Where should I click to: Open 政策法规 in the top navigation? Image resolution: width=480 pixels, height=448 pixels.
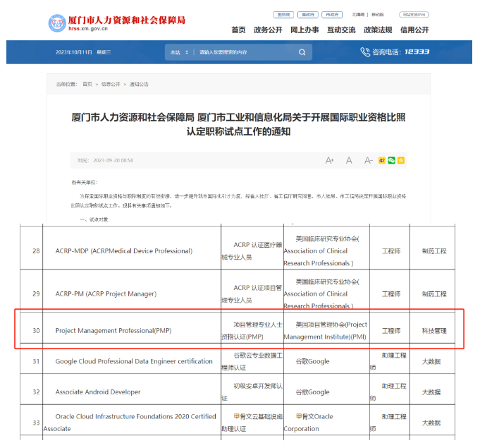pos(378,30)
